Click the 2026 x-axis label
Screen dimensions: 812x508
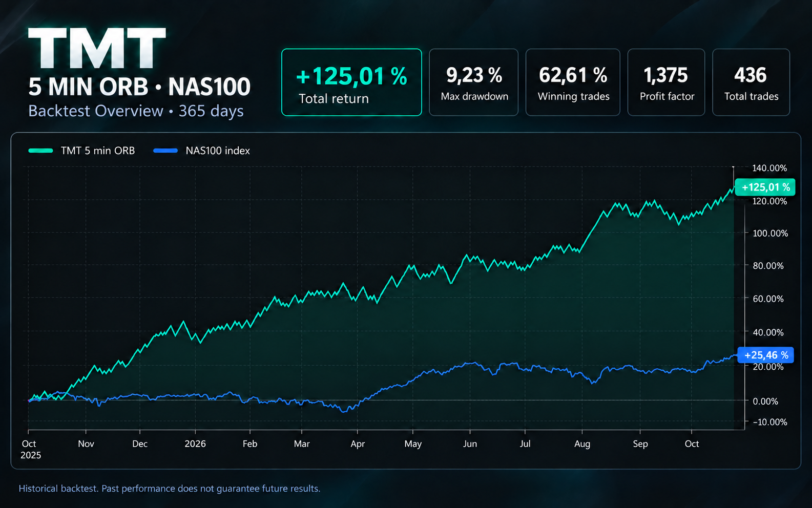[195, 444]
